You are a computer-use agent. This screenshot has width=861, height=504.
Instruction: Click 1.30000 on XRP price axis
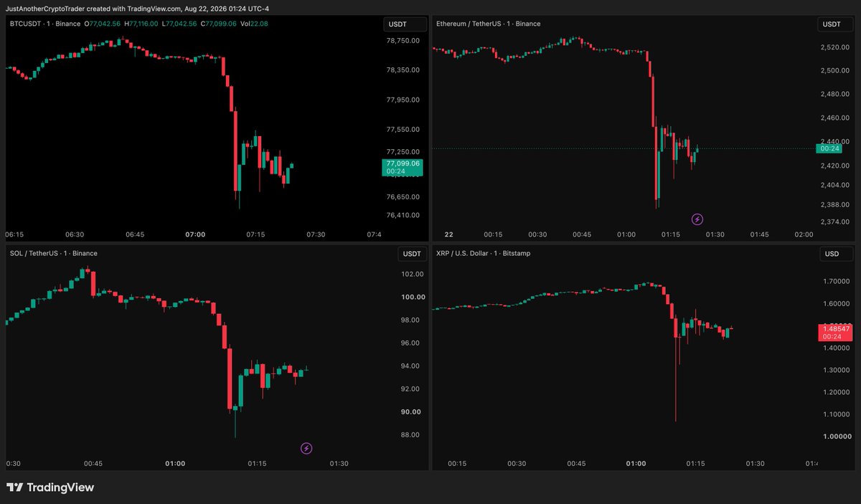836,371
